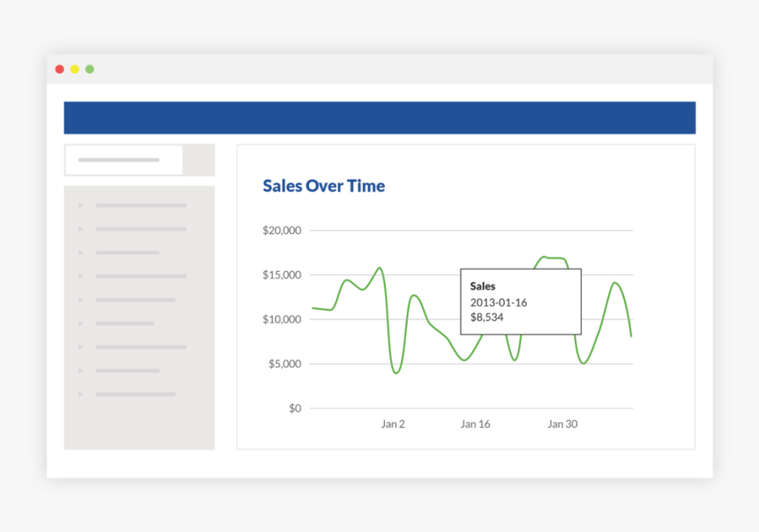
Task: Select the third sidebar navigation arrow icon
Action: point(80,252)
